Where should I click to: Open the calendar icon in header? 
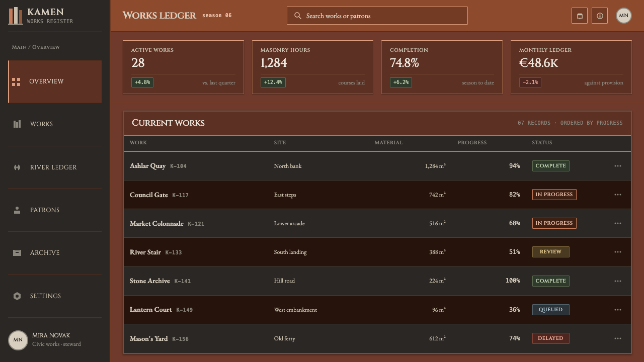click(x=580, y=16)
